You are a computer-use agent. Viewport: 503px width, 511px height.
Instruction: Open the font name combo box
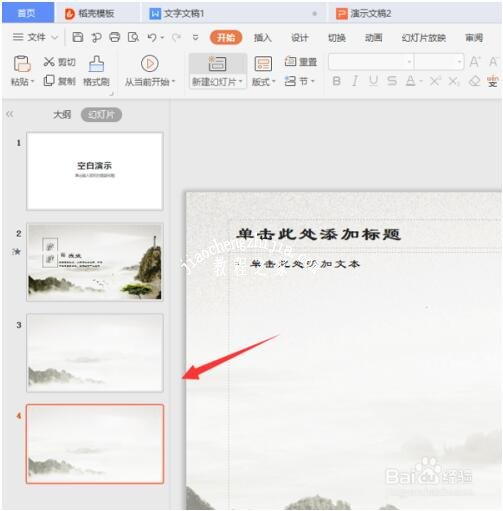371,62
